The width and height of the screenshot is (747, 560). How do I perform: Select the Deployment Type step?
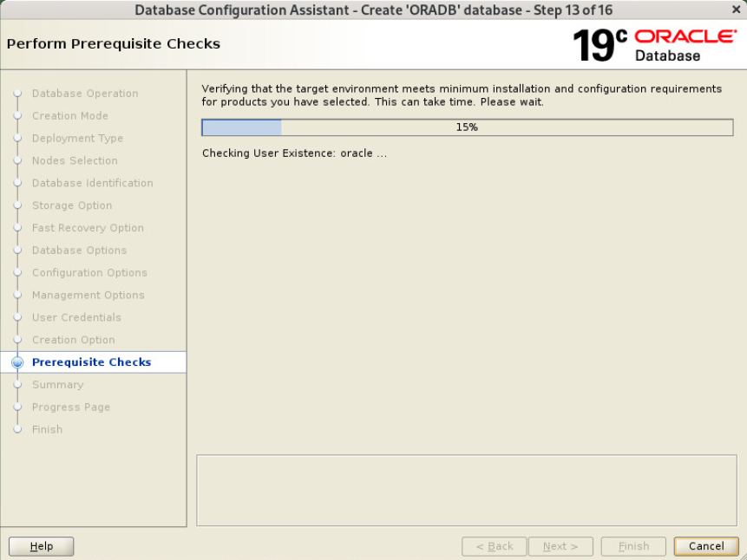click(x=78, y=138)
